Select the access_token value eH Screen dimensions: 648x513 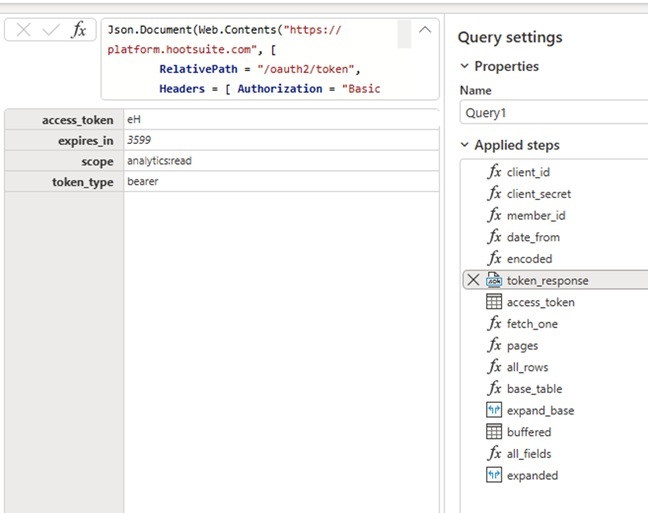(x=134, y=119)
